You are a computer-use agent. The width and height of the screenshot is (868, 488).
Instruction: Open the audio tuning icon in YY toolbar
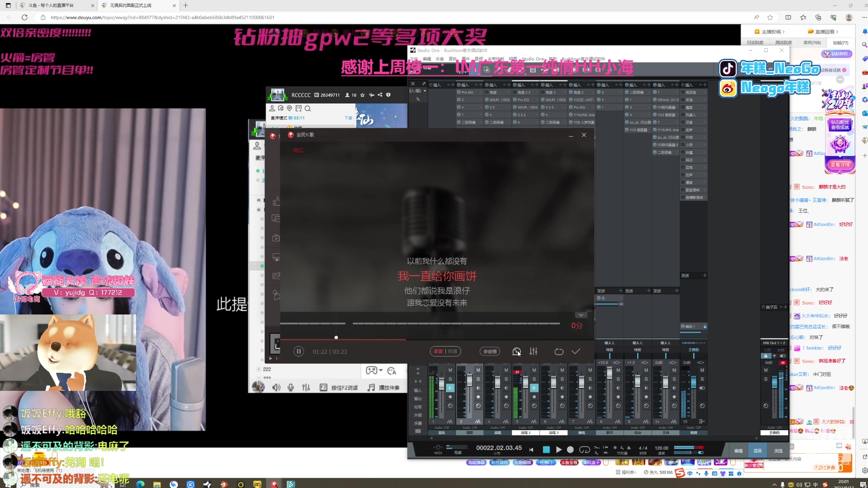(306, 387)
